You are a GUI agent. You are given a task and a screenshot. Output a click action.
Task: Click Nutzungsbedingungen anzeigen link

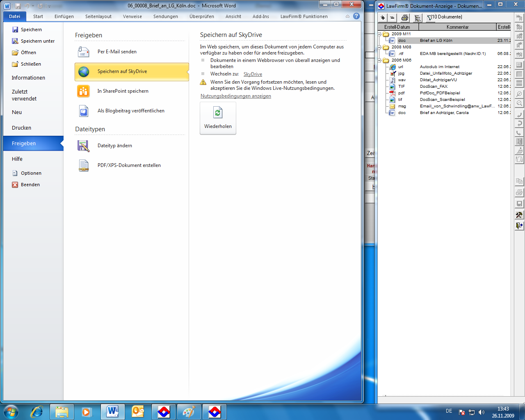(235, 96)
